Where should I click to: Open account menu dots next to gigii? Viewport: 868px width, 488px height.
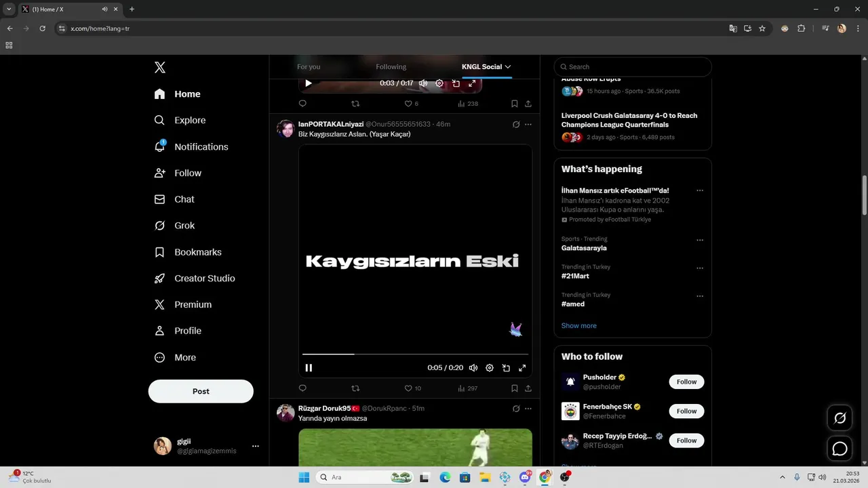256,446
